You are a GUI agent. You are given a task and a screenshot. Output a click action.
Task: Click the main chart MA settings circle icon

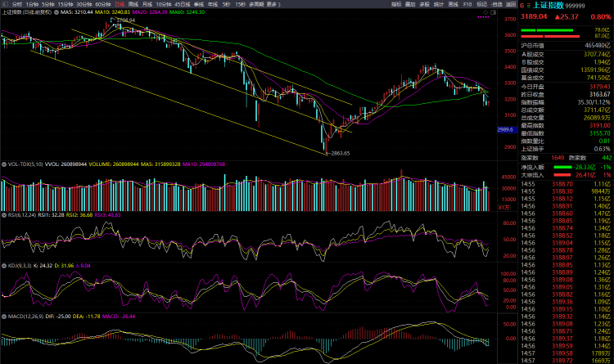coord(55,13)
